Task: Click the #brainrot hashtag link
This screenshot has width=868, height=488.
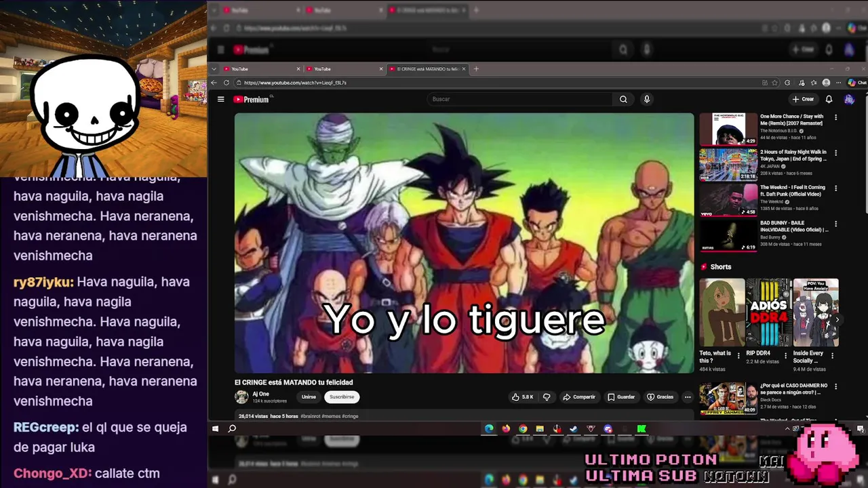Action: [310, 416]
